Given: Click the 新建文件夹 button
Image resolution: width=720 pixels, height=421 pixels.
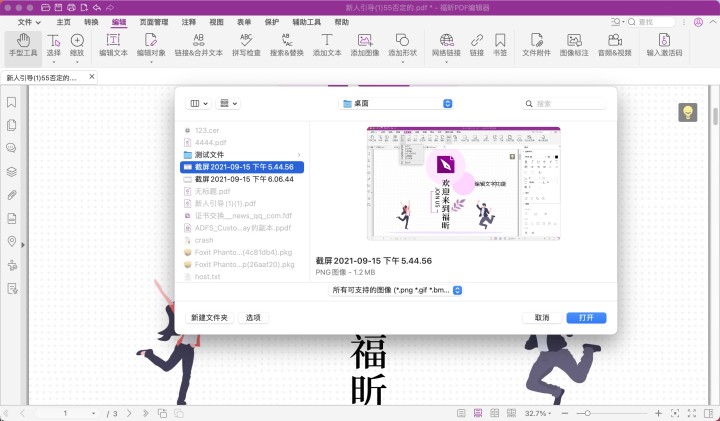Looking at the screenshot, I should (x=210, y=317).
